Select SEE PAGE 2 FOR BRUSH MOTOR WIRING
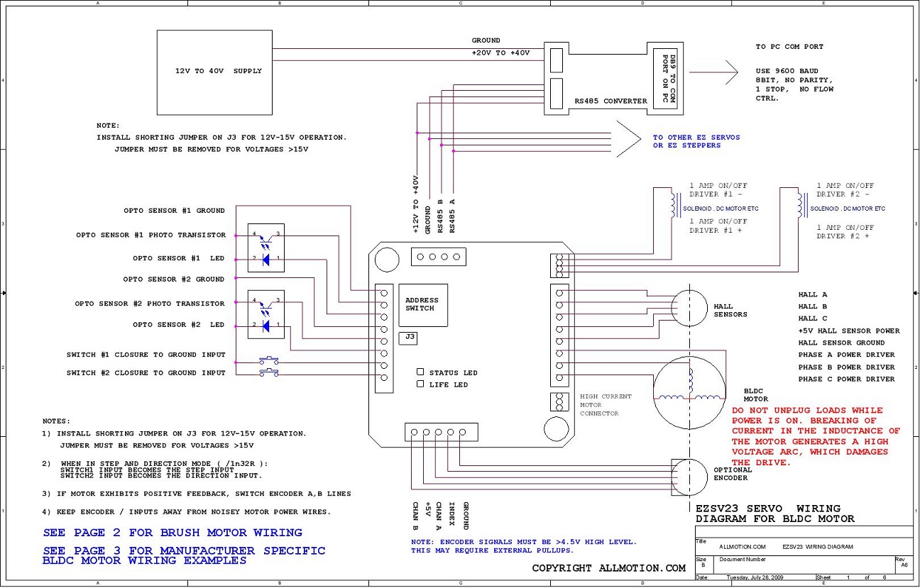This screenshot has width=920, height=588. click(172, 533)
